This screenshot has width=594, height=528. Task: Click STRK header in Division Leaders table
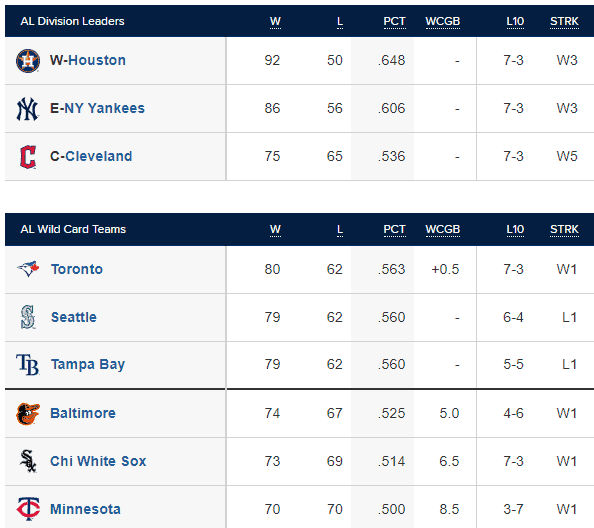click(564, 22)
